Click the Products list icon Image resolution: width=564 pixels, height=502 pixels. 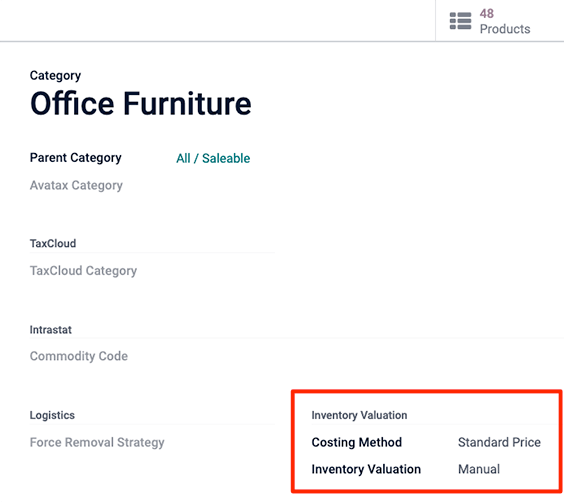tap(460, 21)
